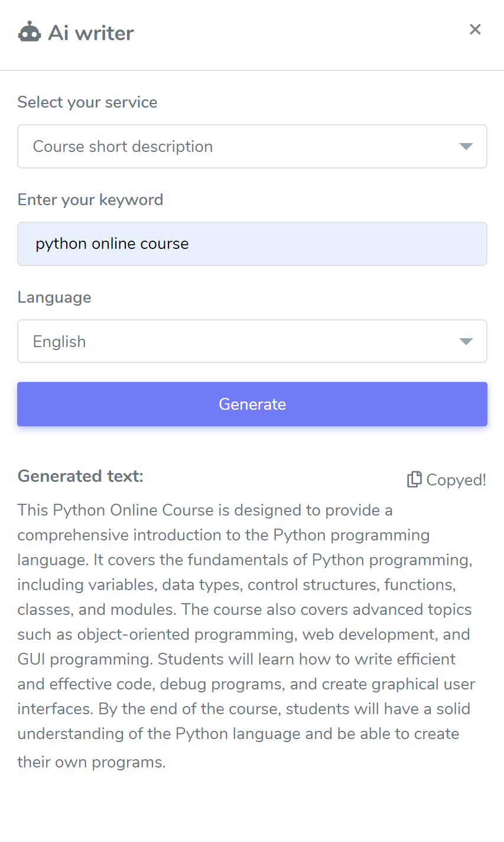Click "GUI programming" in the generated text
Viewport: 504px width, 842px height.
click(84, 659)
